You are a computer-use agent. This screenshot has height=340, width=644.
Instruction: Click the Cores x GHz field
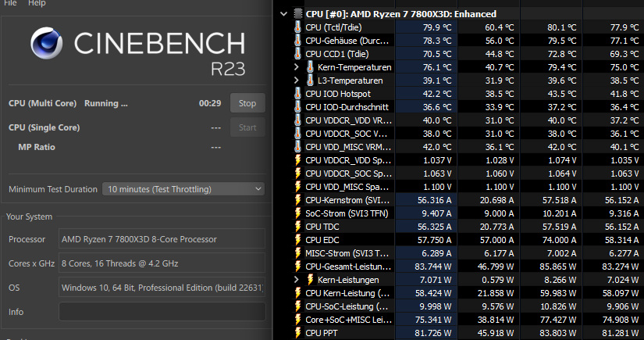pos(162,263)
